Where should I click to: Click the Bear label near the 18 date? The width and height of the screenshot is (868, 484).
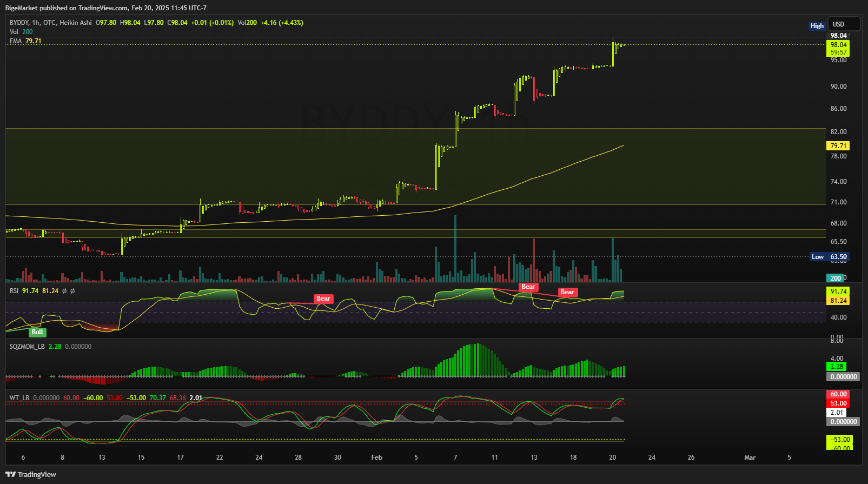[x=567, y=292]
